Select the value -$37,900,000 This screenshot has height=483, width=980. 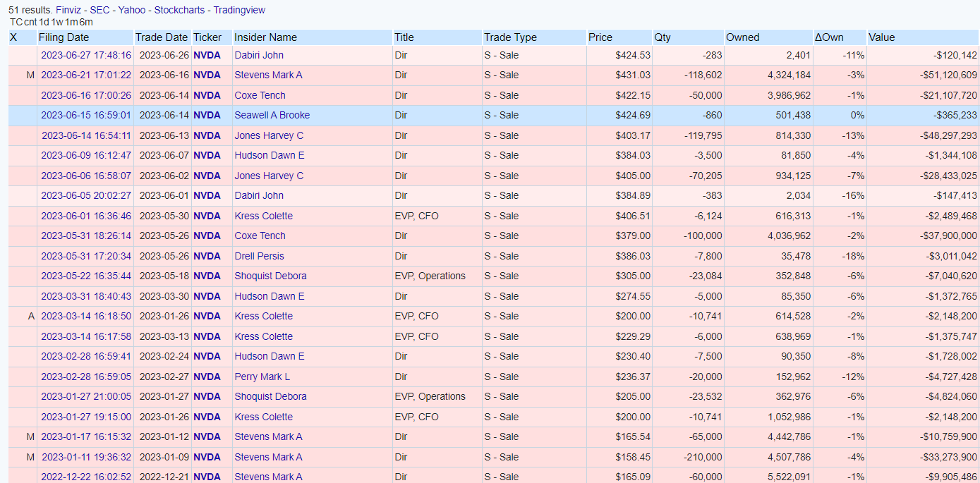coord(949,236)
